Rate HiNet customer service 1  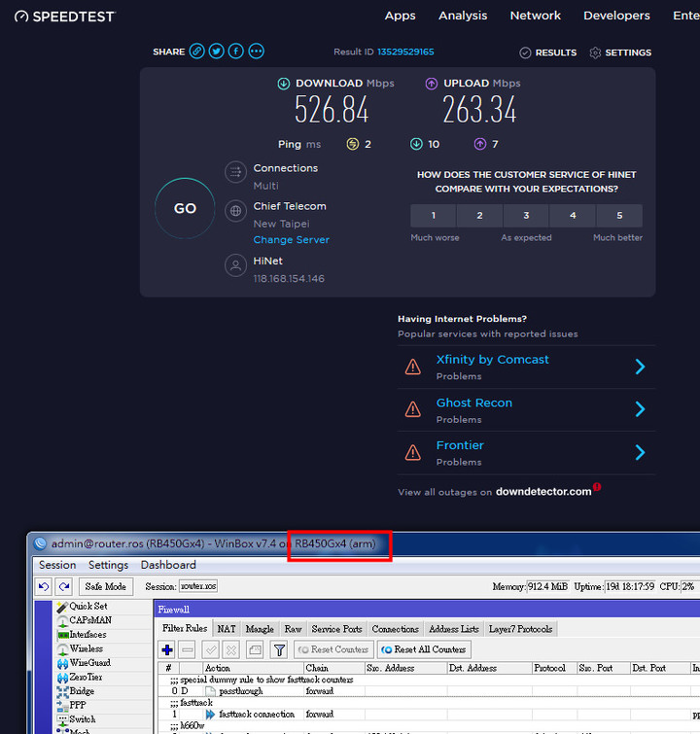pos(433,215)
